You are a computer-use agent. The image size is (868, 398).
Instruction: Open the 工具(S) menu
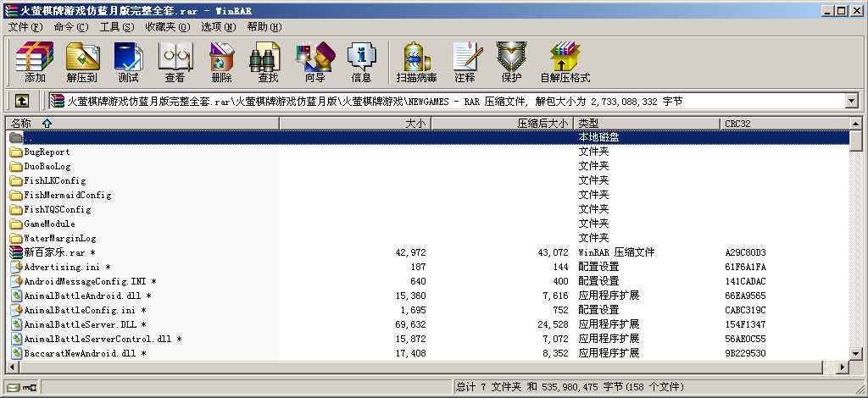117,27
